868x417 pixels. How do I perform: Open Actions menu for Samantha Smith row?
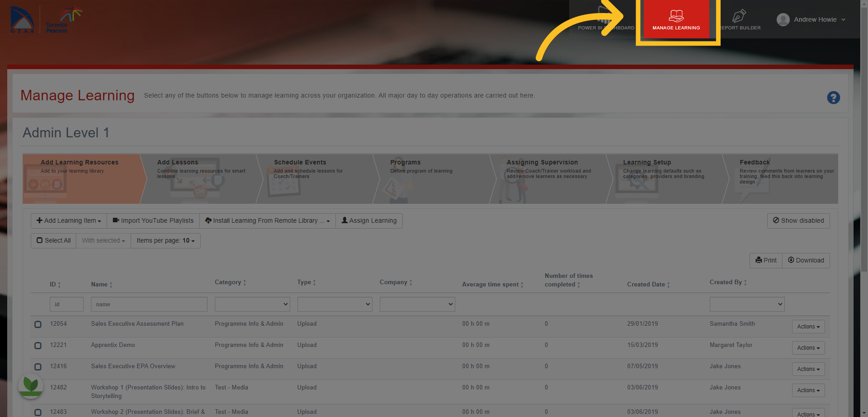(808, 327)
